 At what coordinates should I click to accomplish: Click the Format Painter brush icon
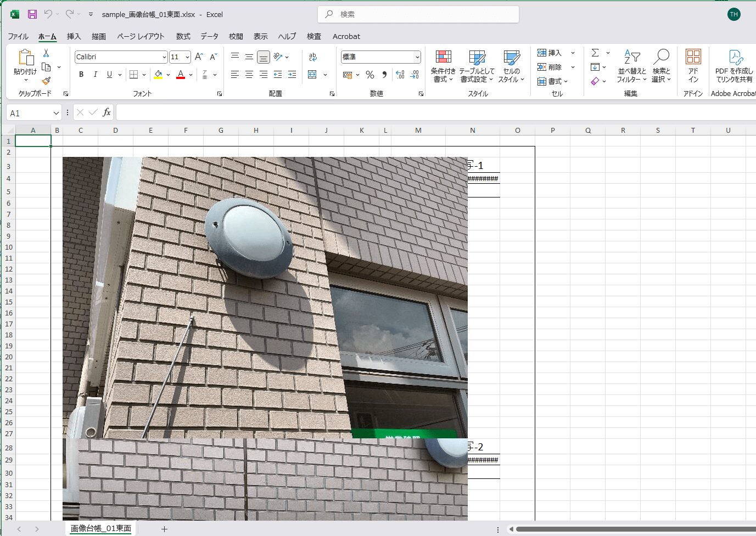(x=46, y=81)
